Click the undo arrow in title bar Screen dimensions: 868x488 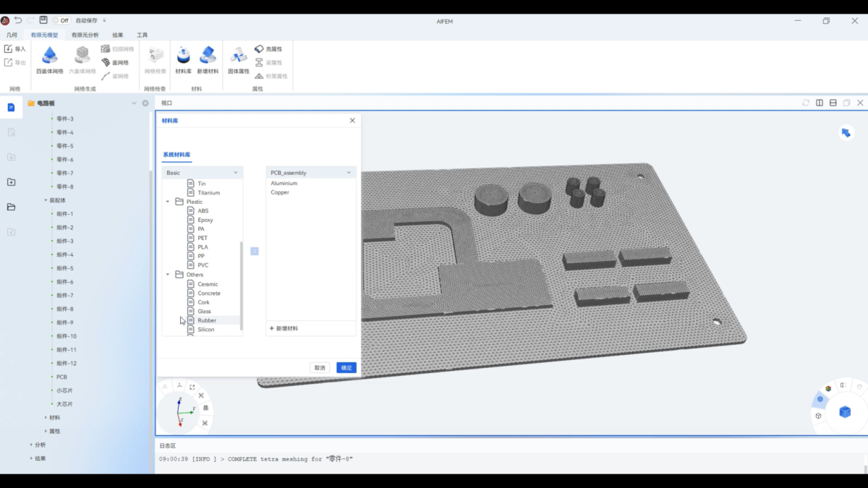18,20
